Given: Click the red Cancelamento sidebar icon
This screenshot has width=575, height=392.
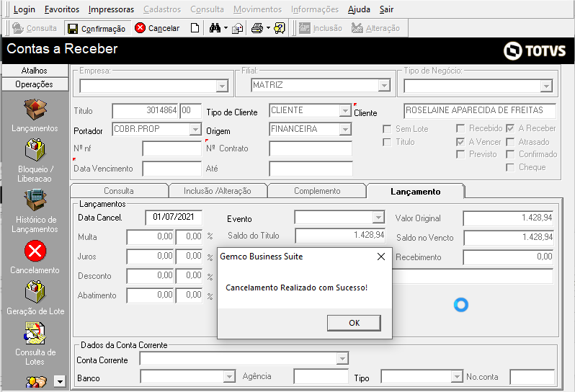Looking at the screenshot, I should (x=35, y=251).
